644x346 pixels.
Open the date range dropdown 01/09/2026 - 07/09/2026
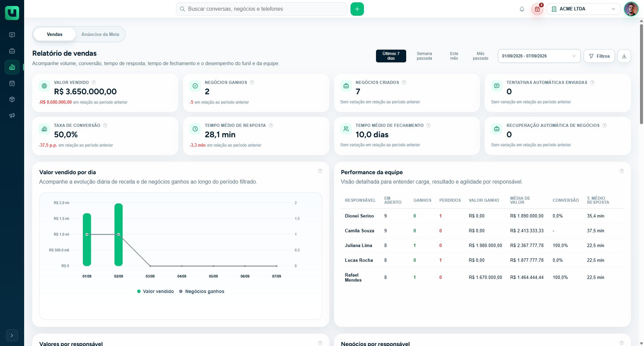pos(539,56)
